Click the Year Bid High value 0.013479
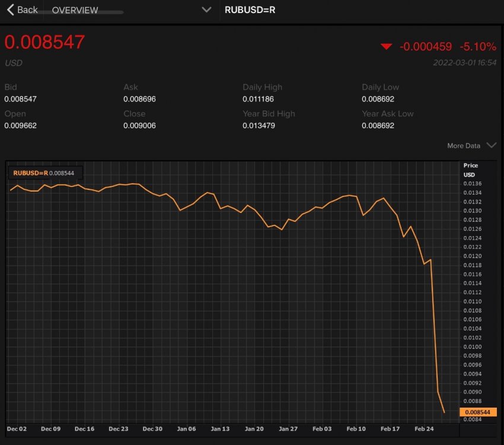504x445 pixels. tap(258, 126)
